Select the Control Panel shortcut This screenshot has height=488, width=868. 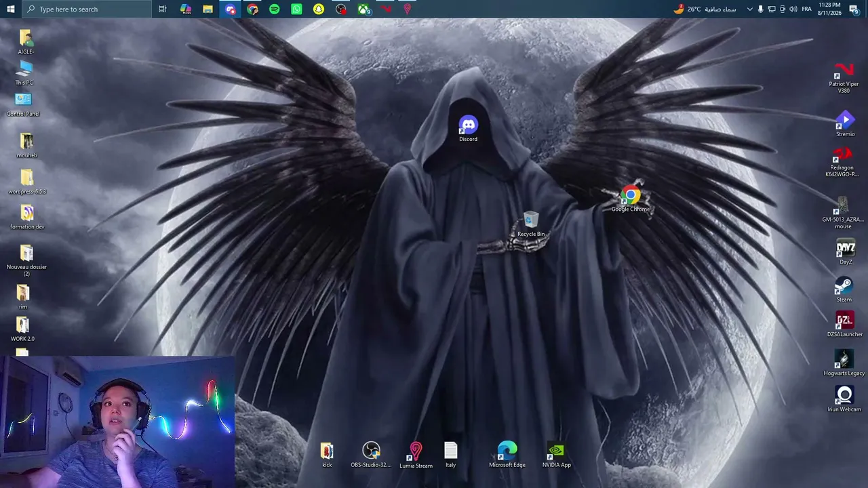point(23,104)
